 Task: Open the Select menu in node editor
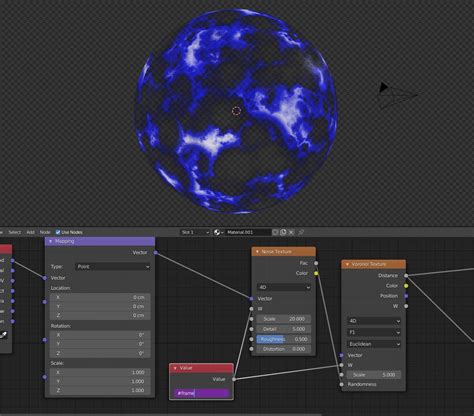tap(15, 232)
